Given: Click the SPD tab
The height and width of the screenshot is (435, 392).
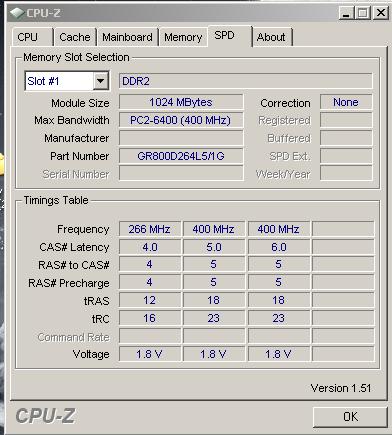Looking at the screenshot, I should click(229, 35).
